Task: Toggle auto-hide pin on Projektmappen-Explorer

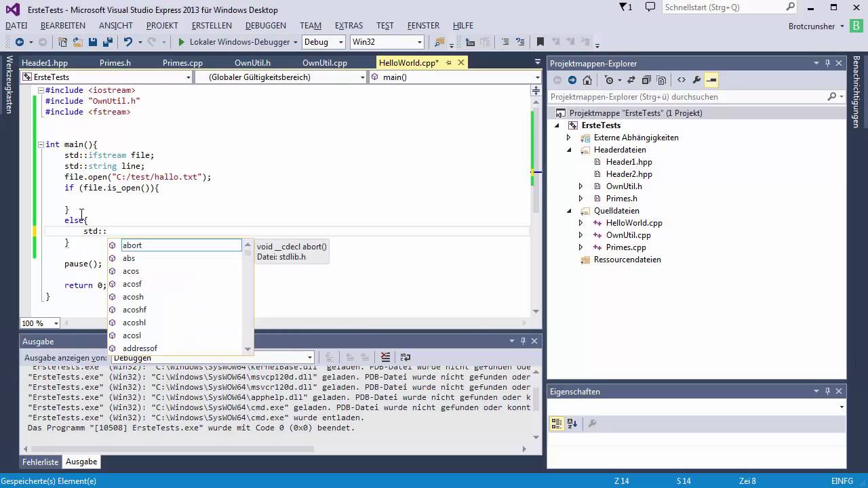Action: click(x=827, y=63)
